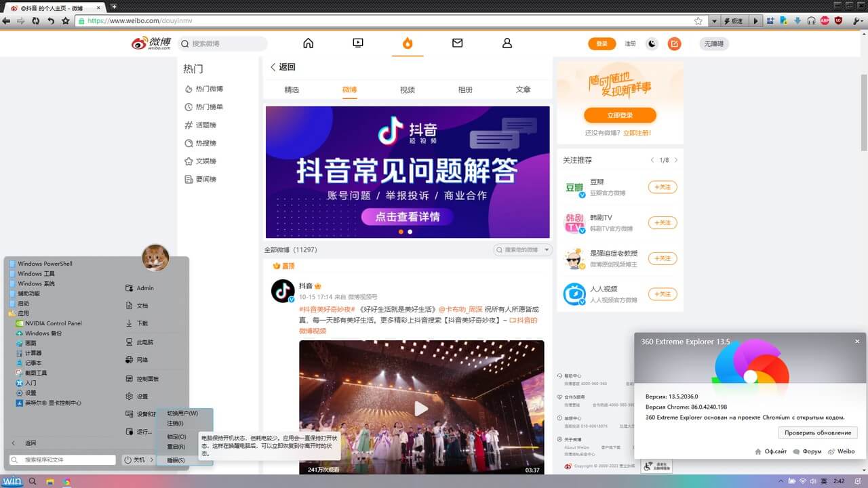
Task: Open 下载 downloads in start menu
Action: tap(137, 323)
